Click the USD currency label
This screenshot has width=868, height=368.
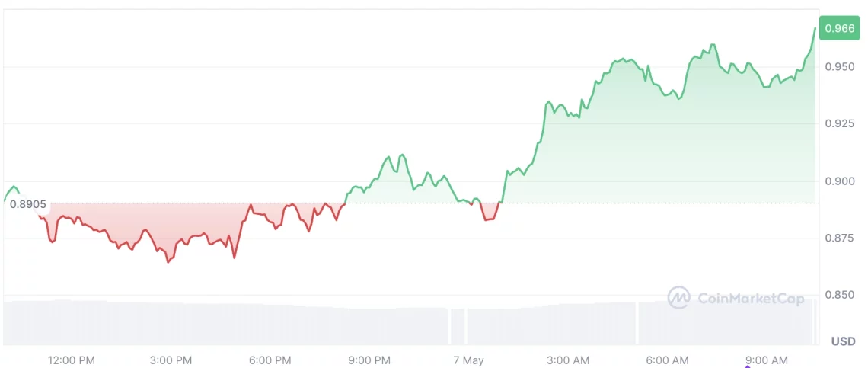tap(843, 341)
